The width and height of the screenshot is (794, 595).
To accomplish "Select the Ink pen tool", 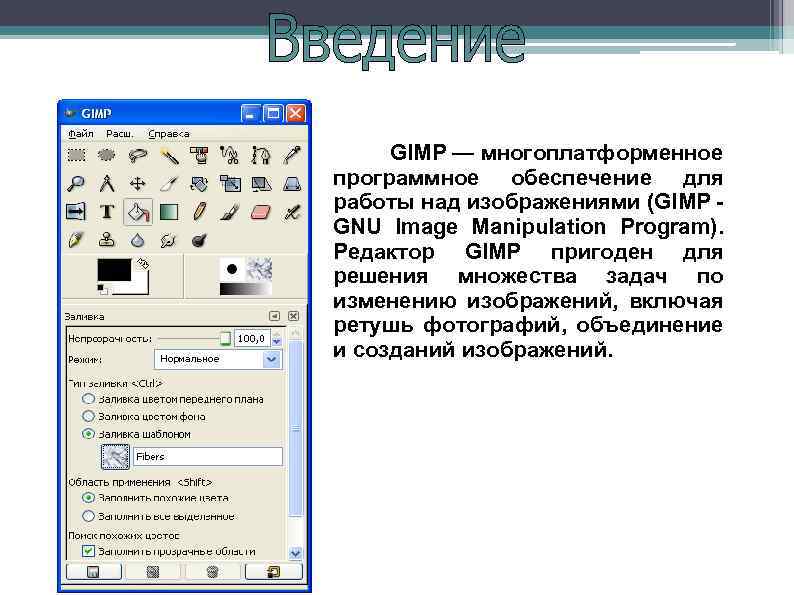I will click(76, 240).
